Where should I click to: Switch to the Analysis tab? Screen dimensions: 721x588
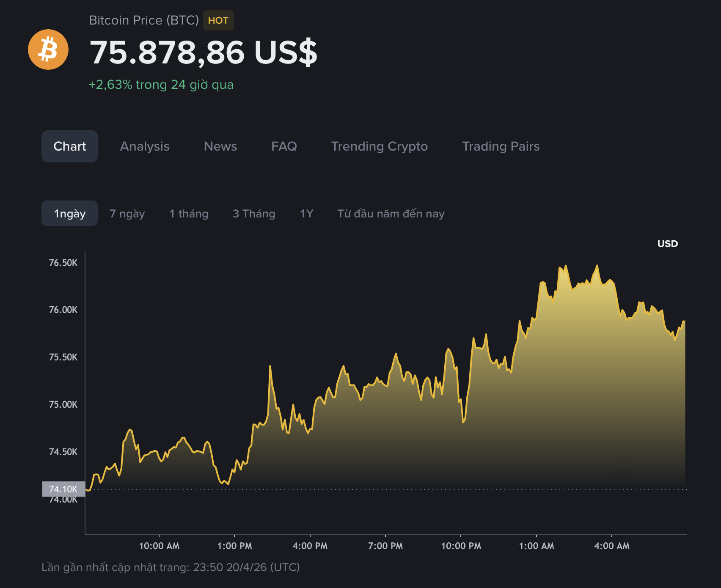[145, 146]
